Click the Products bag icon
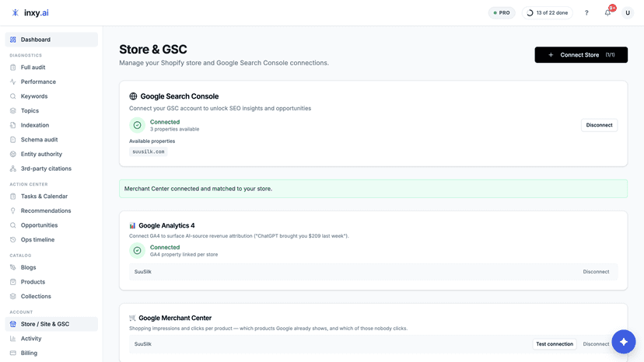 pos(13,282)
